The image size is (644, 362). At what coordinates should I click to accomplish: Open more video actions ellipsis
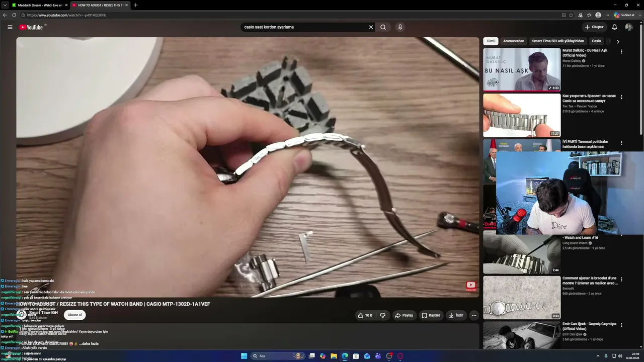point(474,315)
